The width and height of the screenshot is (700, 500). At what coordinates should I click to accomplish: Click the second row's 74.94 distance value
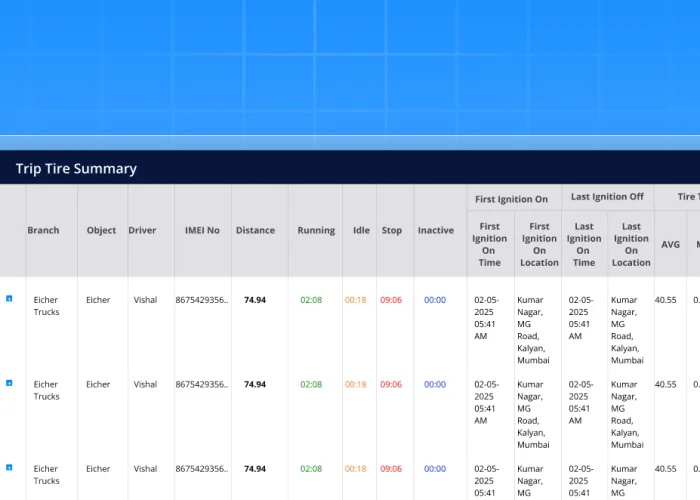[255, 384]
